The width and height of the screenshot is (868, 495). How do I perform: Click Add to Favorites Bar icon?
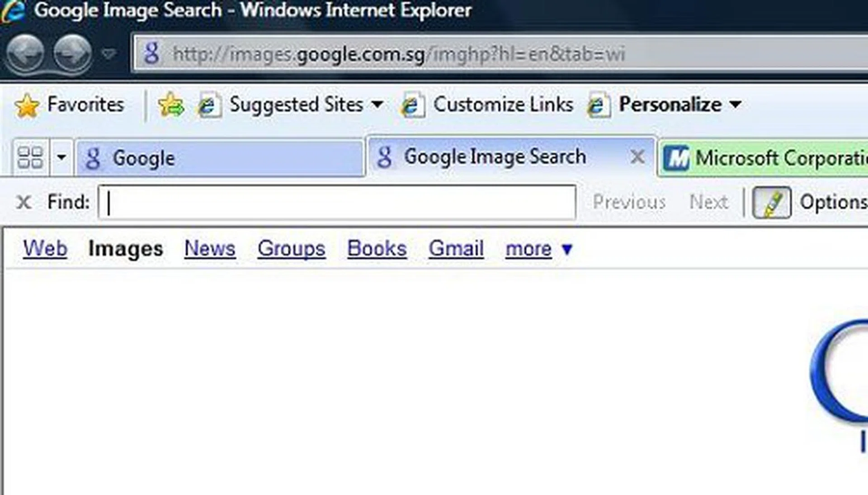(171, 105)
